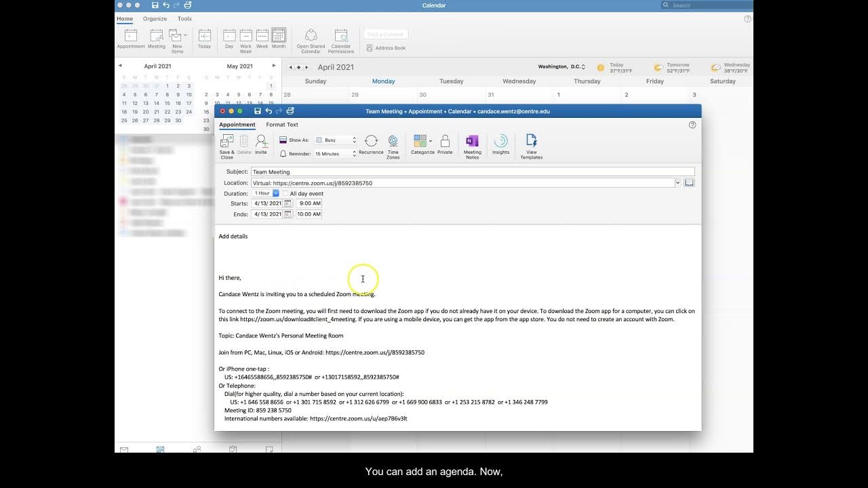Image resolution: width=868 pixels, height=488 pixels.
Task: Switch calendar to Work Week view
Action: (245, 41)
